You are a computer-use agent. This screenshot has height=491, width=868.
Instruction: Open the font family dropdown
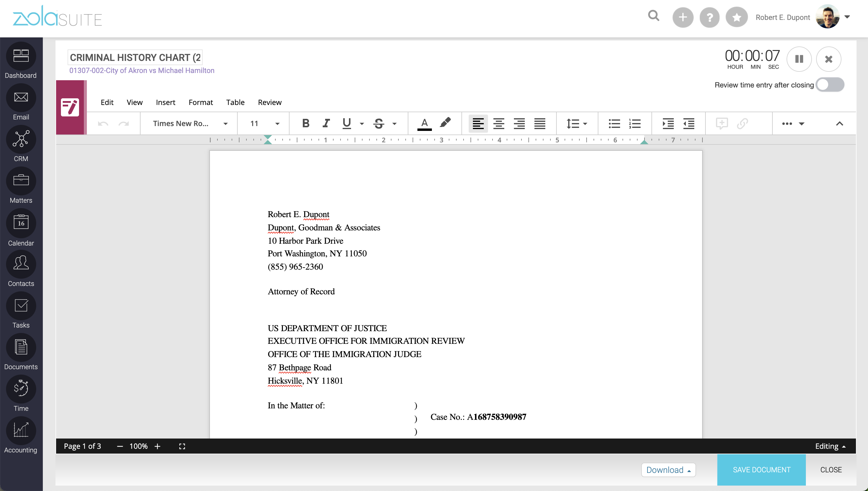coord(190,123)
